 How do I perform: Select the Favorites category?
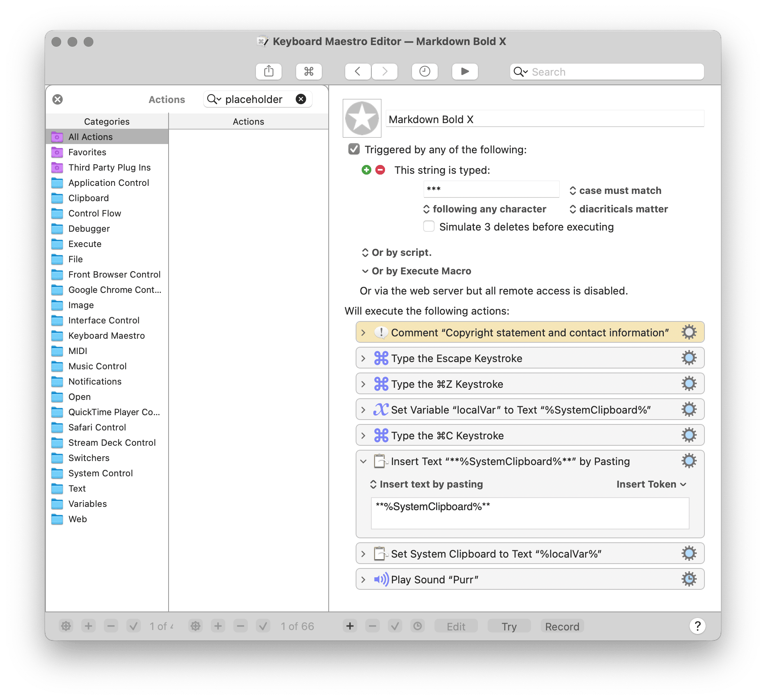click(x=107, y=152)
